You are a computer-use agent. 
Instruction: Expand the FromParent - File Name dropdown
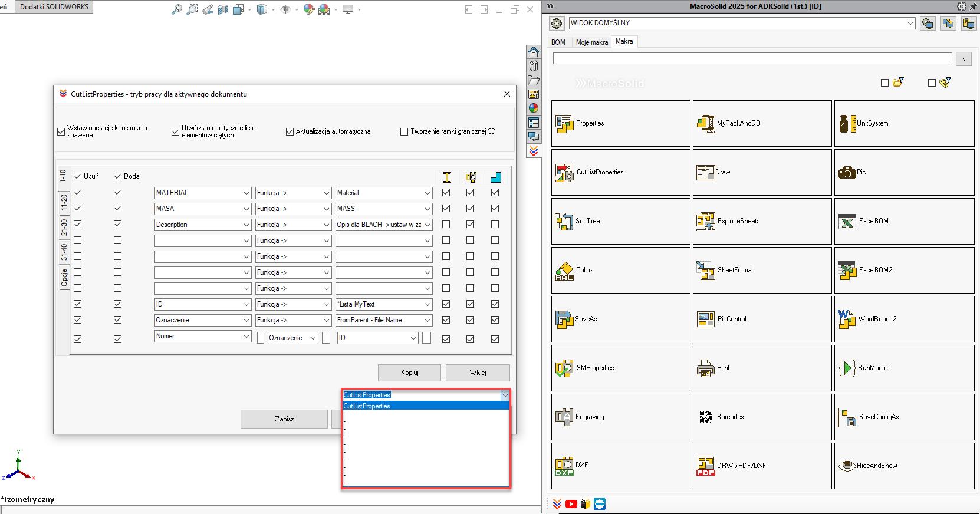click(x=427, y=320)
